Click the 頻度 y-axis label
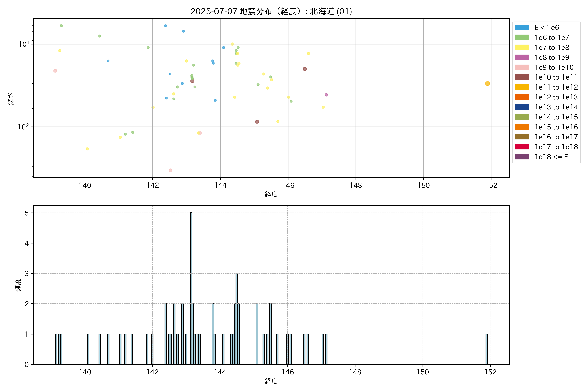Screen dimensions: 588x392 click(18, 285)
